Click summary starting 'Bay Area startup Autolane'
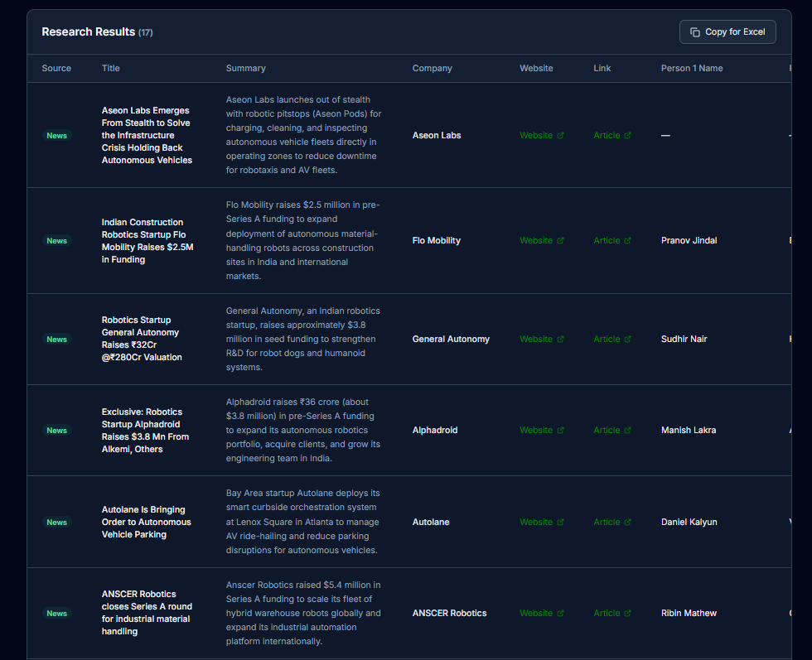Screen dimensions: 812x660 [x=303, y=522]
